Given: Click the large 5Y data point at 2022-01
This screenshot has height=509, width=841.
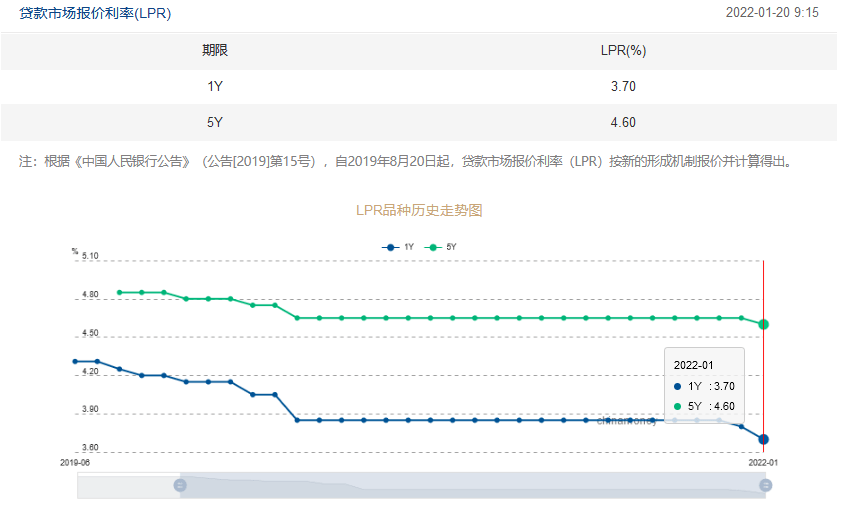Looking at the screenshot, I should 763,324.
